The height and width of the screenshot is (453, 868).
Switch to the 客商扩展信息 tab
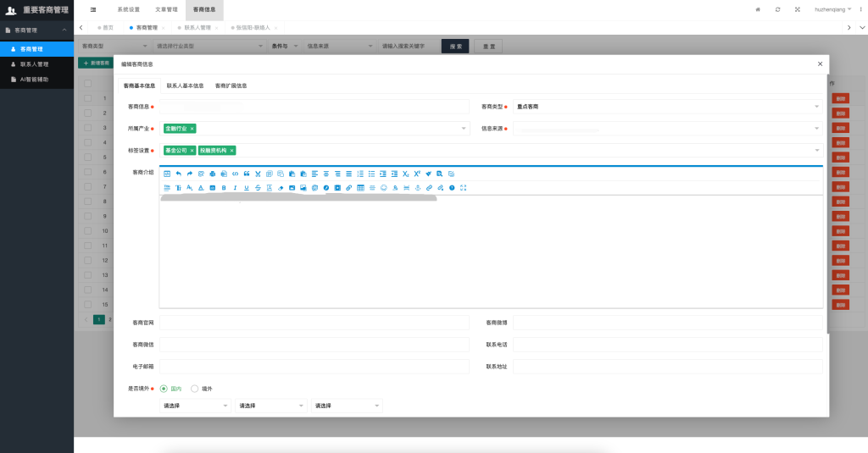[231, 86]
